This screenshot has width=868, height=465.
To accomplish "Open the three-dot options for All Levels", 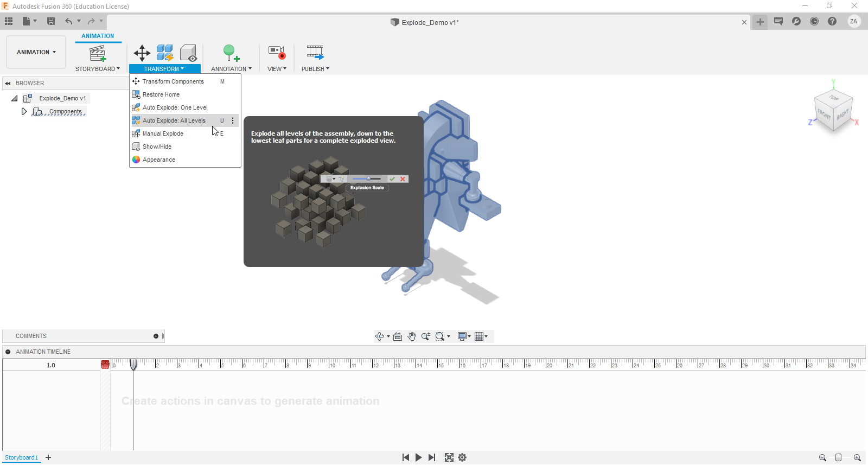I will pyautogui.click(x=233, y=120).
